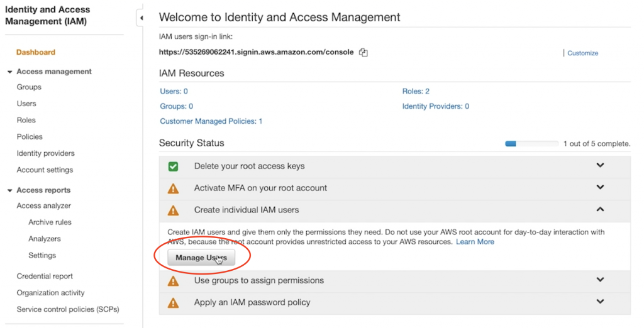The height and width of the screenshot is (328, 644).
Task: Click warning icon beside Create individual IAM users
Action: click(174, 210)
